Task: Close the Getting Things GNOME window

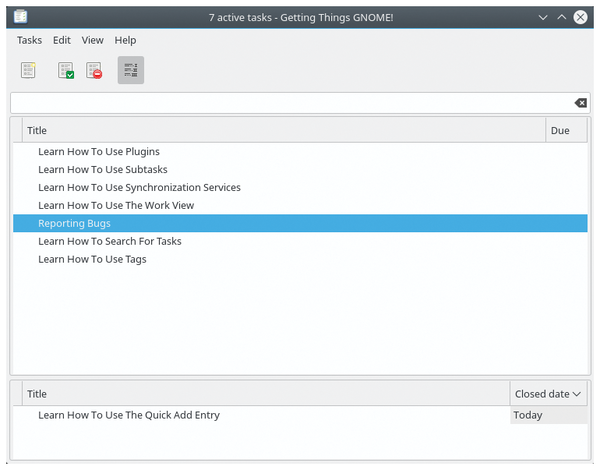Action: (580, 17)
